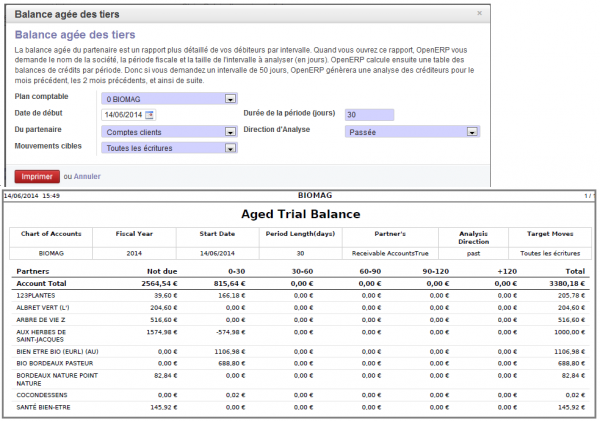Close the Balance agée des tiers dialog
This screenshot has height=421, width=600.
[479, 13]
